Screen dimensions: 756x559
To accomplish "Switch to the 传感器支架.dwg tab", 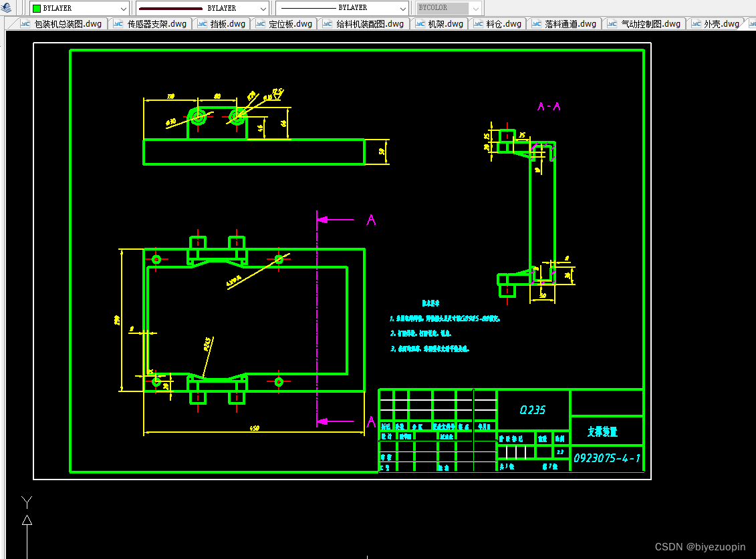I will point(150,23).
